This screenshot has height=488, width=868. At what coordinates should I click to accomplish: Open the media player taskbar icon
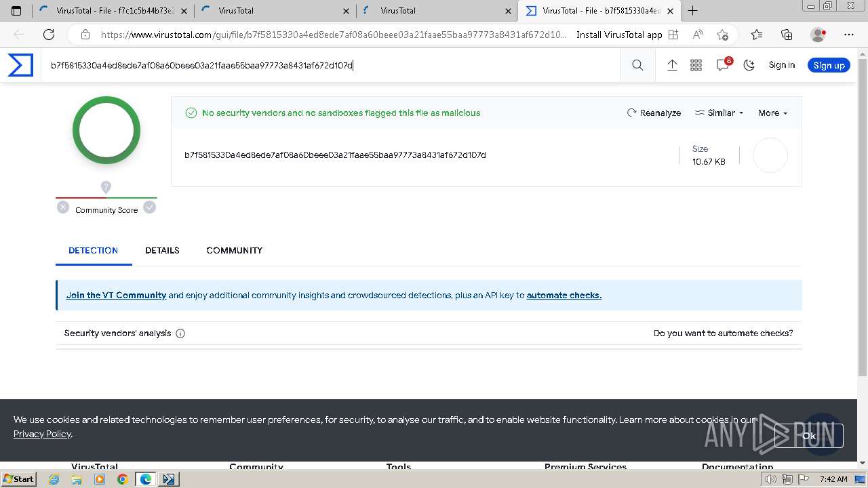pyautogui.click(x=100, y=479)
